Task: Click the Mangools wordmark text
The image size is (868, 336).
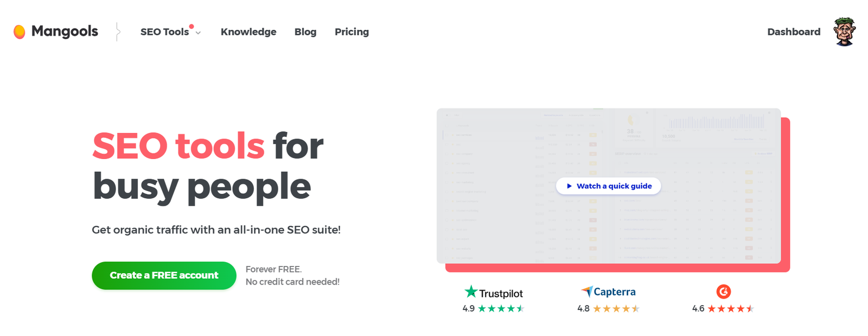Action: click(x=65, y=31)
